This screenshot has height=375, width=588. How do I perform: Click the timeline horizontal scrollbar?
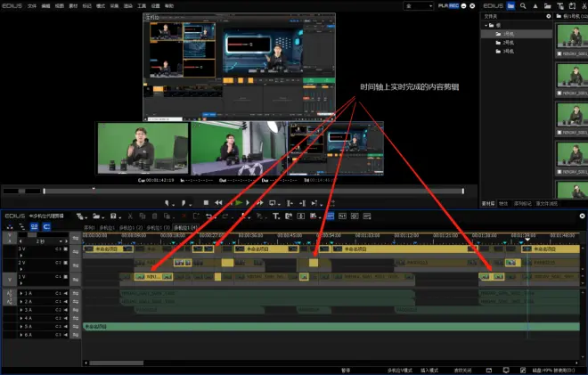tap(116, 363)
